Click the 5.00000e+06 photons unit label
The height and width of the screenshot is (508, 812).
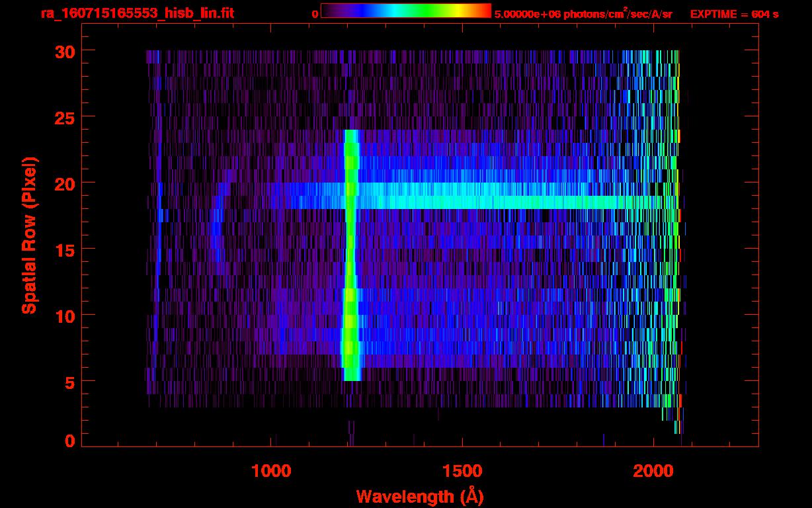(x=583, y=14)
